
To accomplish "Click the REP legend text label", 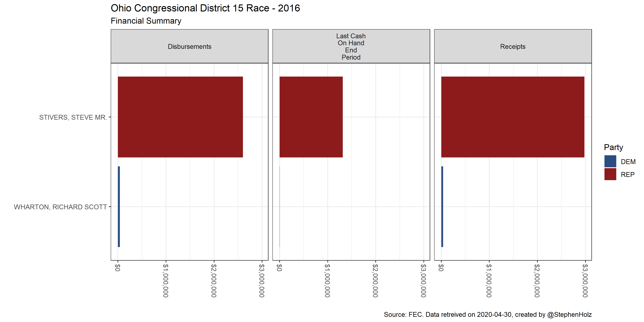I will (x=627, y=174).
